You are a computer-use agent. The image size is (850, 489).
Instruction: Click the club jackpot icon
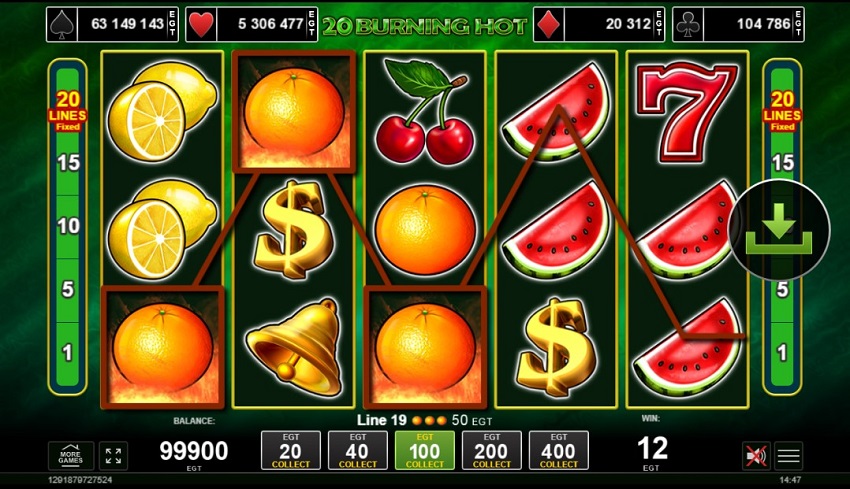688,24
